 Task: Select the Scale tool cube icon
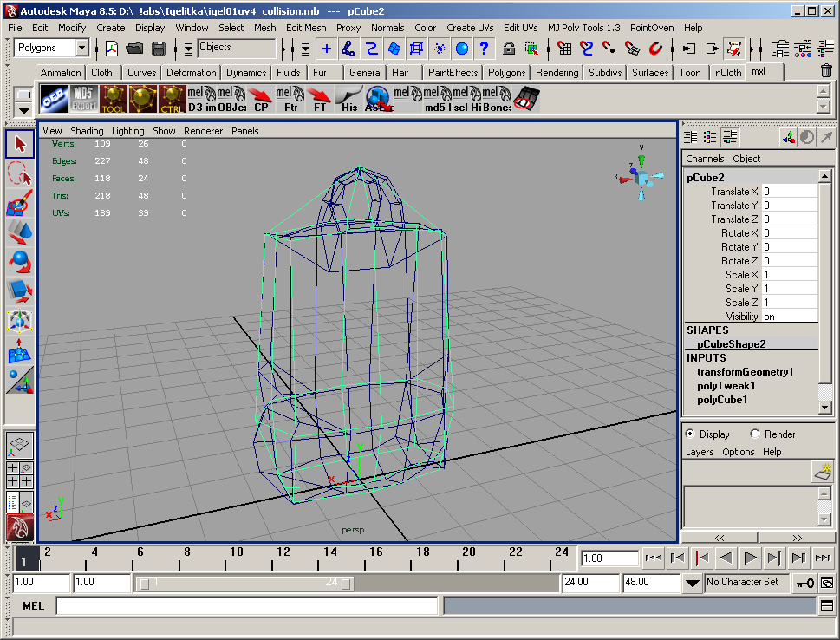coord(20,291)
